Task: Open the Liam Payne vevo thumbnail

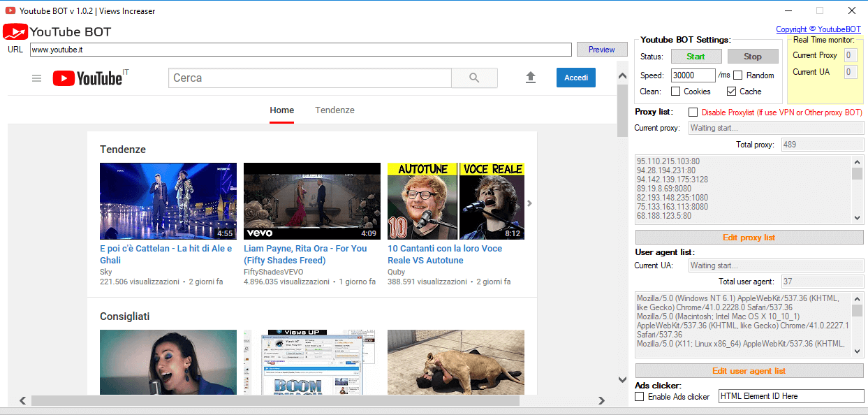Action: click(312, 201)
